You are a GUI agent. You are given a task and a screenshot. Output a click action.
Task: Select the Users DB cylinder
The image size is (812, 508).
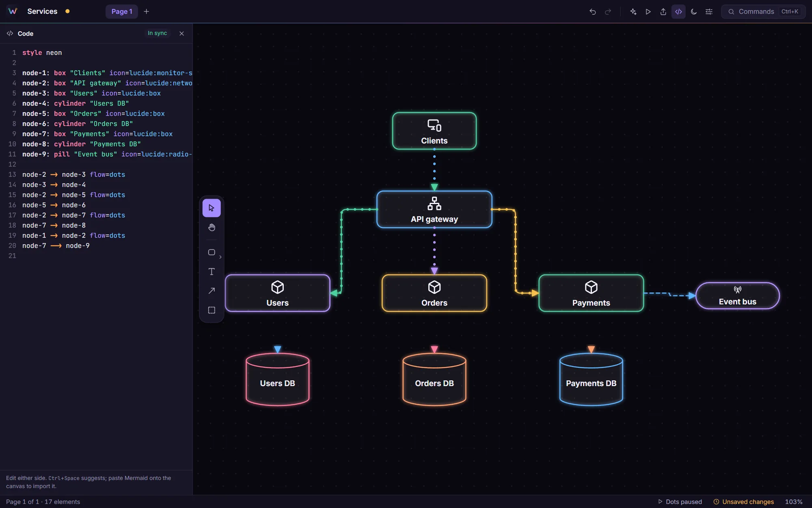point(278,380)
